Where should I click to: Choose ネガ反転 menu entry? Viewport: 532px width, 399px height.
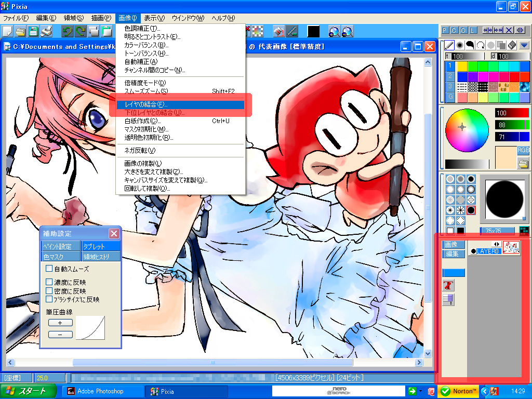click(180, 150)
